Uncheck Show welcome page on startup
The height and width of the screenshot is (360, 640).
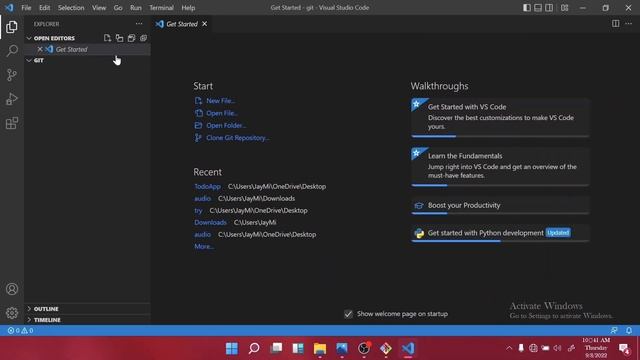(348, 314)
